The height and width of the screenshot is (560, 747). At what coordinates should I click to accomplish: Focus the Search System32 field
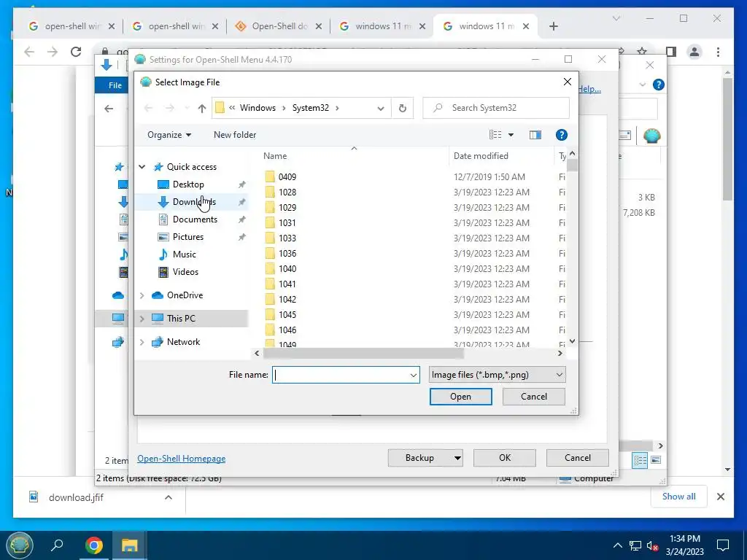click(x=496, y=108)
